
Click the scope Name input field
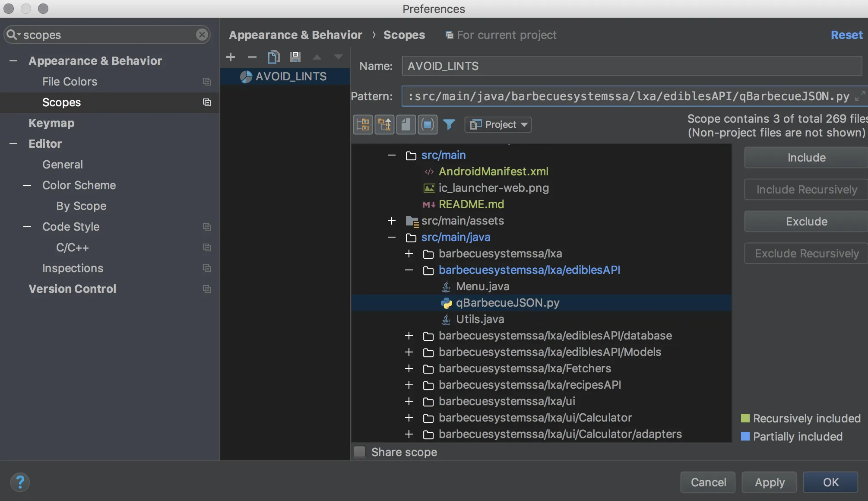(631, 66)
